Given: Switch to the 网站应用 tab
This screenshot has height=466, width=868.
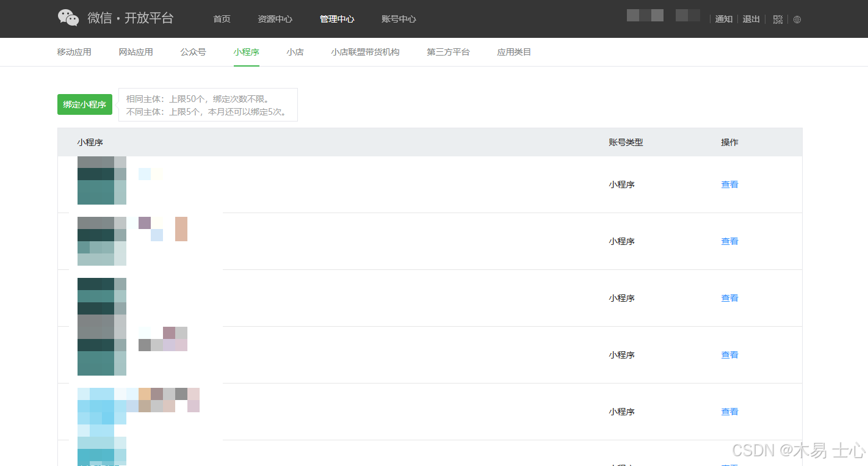Looking at the screenshot, I should pos(136,52).
